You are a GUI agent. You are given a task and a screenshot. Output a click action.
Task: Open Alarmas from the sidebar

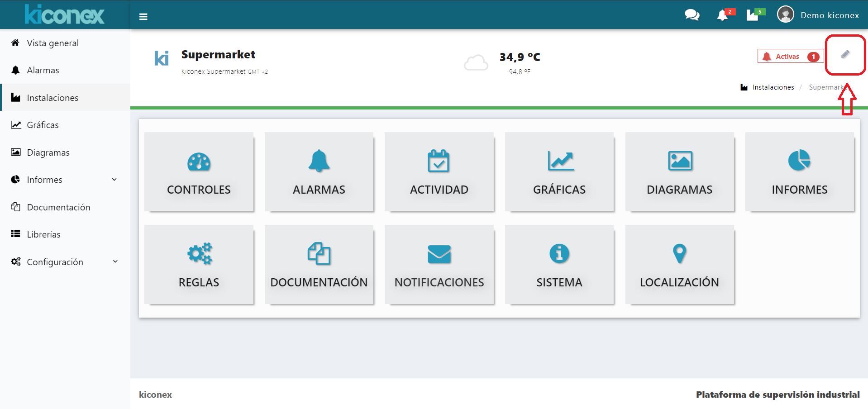click(x=43, y=70)
